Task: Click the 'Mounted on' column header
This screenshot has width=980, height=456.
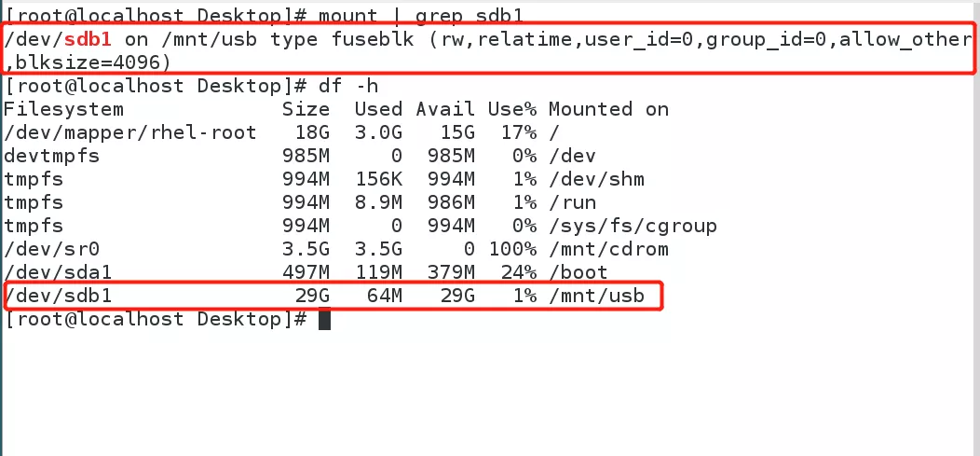Action: (x=608, y=109)
